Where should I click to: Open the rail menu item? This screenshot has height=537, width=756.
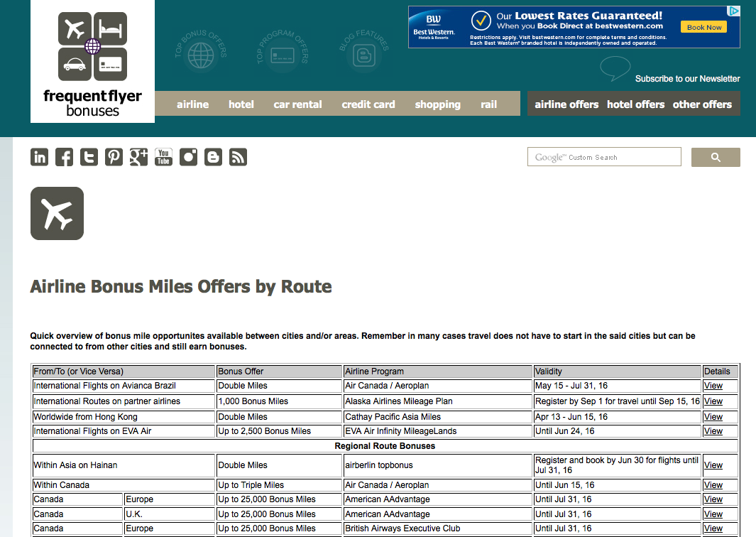488,104
